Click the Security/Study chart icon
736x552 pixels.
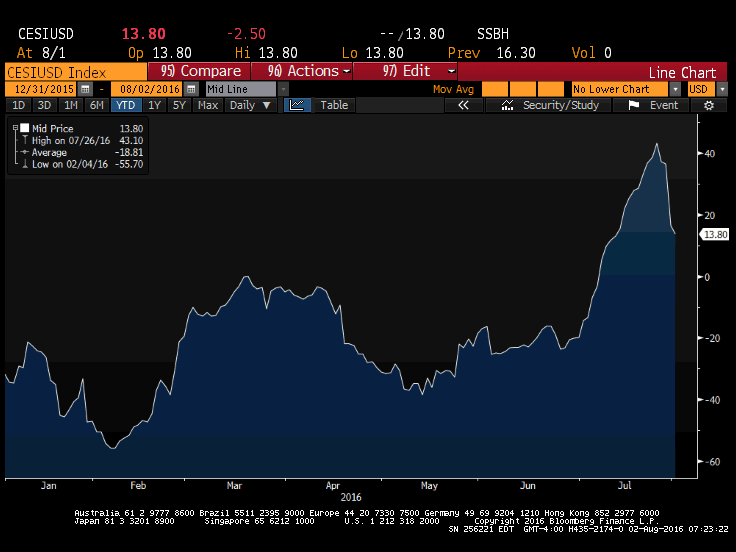point(507,105)
